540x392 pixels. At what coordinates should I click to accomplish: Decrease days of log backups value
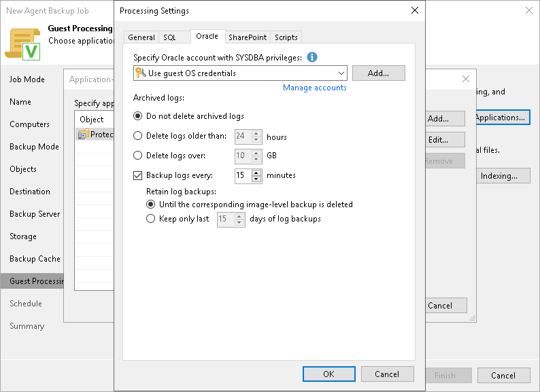pyautogui.click(x=239, y=223)
